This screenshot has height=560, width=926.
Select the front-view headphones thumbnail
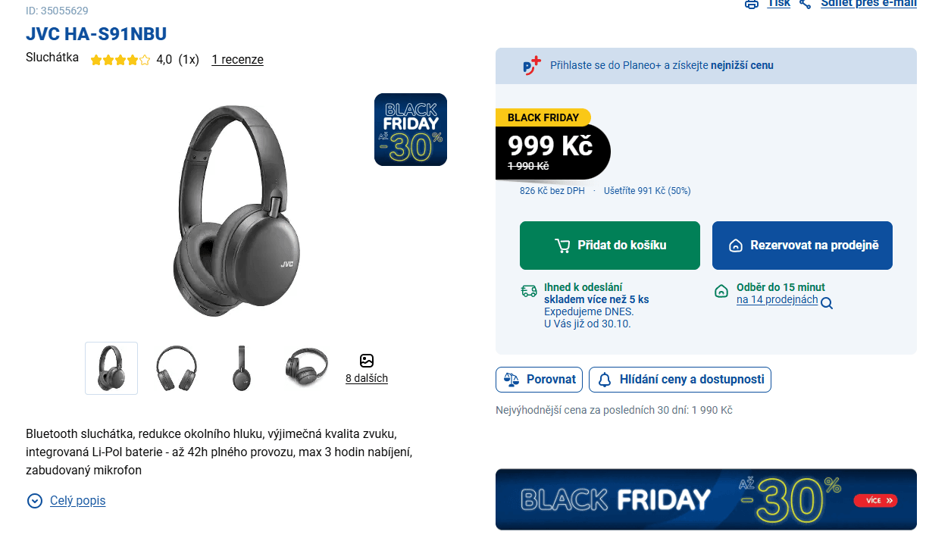point(177,368)
